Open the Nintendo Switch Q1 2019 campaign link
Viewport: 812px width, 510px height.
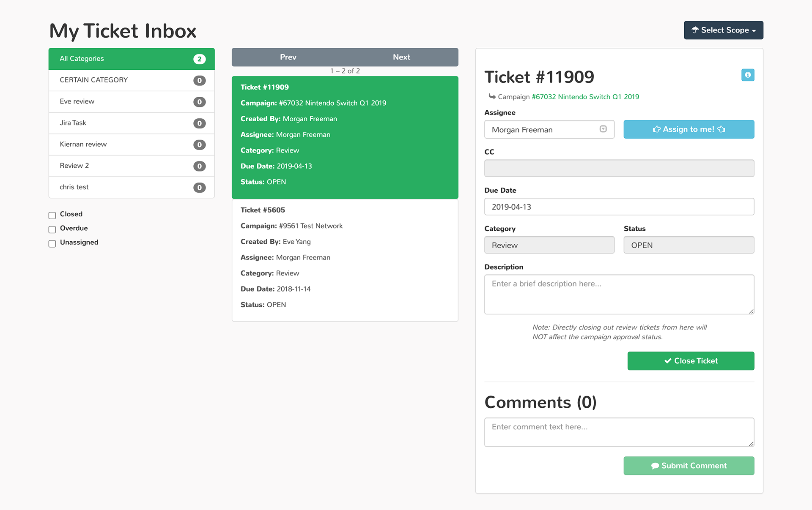pos(585,97)
